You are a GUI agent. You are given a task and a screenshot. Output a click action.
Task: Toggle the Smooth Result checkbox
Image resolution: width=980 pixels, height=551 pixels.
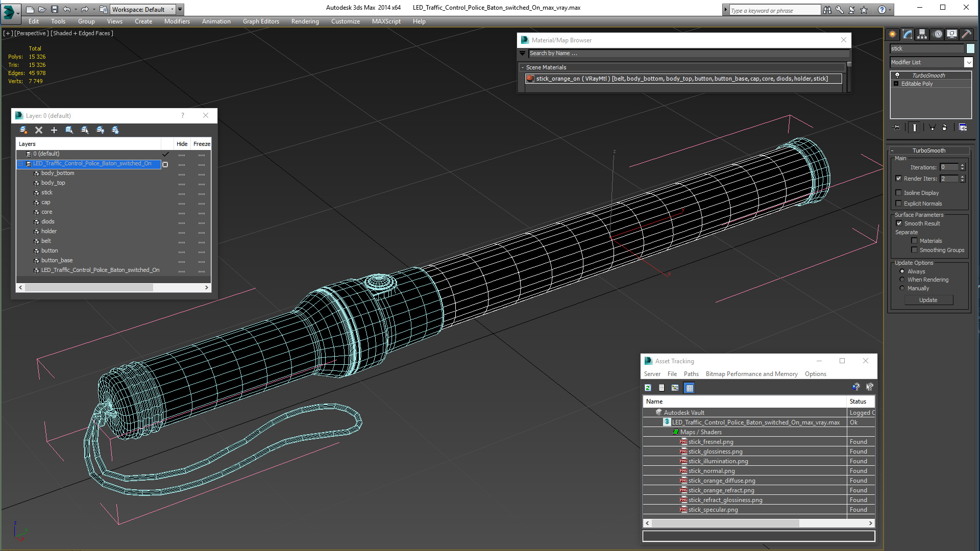pos(899,223)
